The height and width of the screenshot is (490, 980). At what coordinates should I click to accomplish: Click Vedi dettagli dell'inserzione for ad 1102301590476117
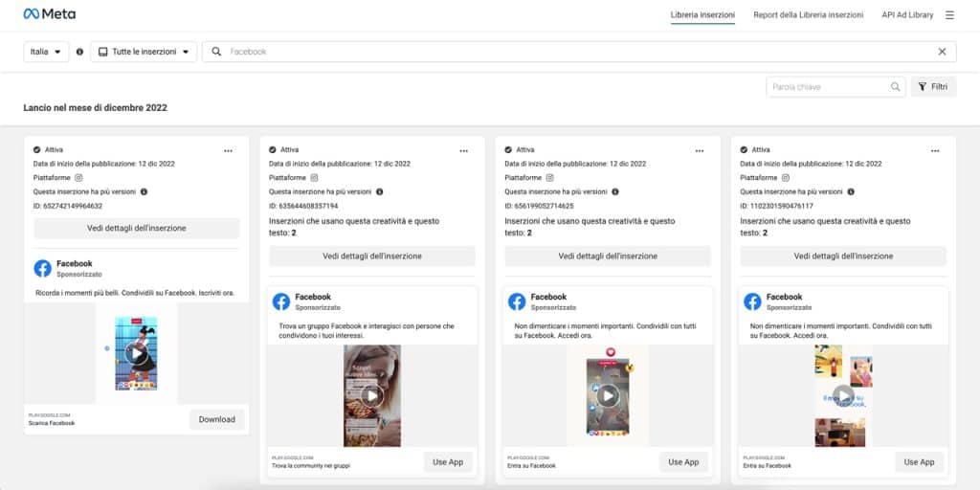pos(843,256)
